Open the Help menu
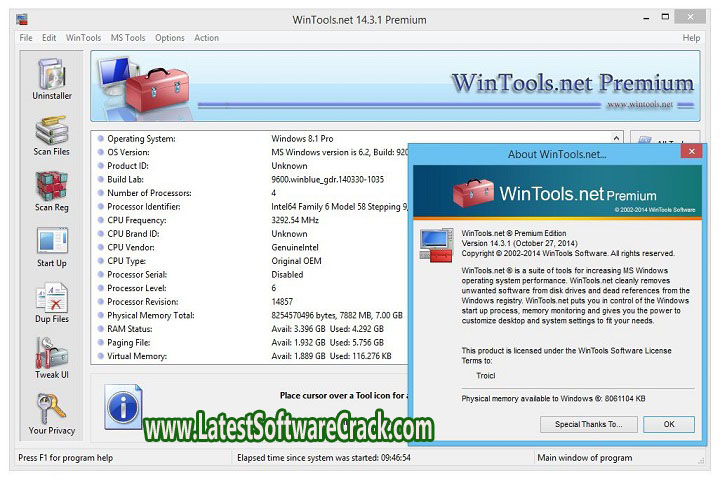The height and width of the screenshot is (480, 720). (691, 38)
